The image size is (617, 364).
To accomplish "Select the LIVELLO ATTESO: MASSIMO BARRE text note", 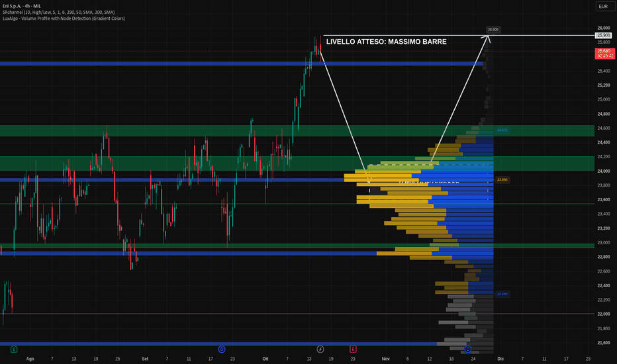I will click(387, 42).
